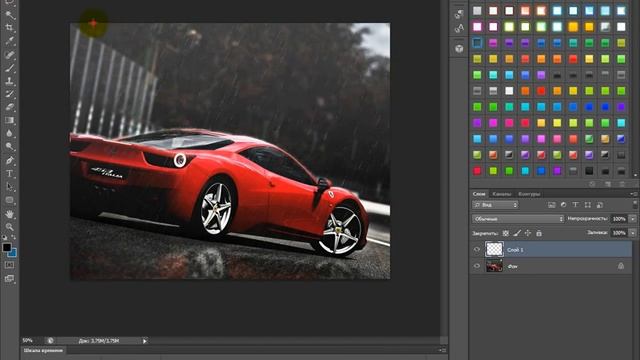This screenshot has width=640, height=360.
Task: Click the Фон layer thumbnail
Action: [494, 266]
